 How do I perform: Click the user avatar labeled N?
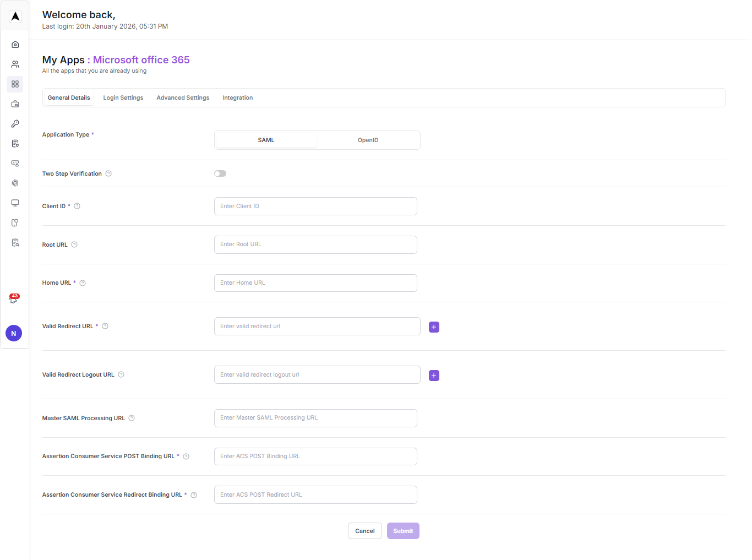[14, 333]
